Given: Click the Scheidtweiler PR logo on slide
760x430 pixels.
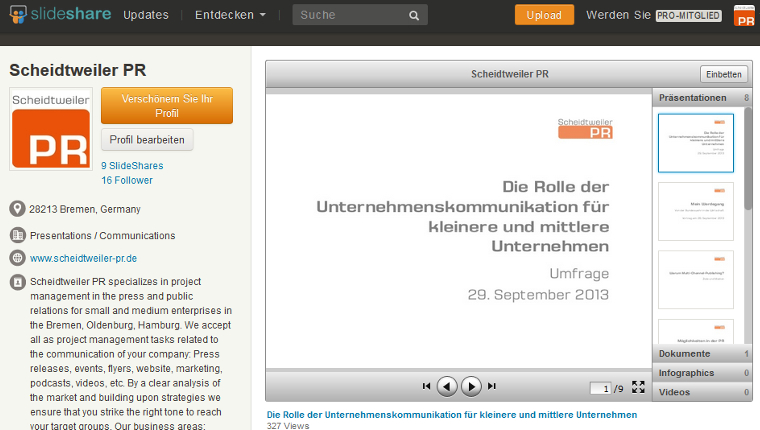Looking at the screenshot, I should point(585,128).
